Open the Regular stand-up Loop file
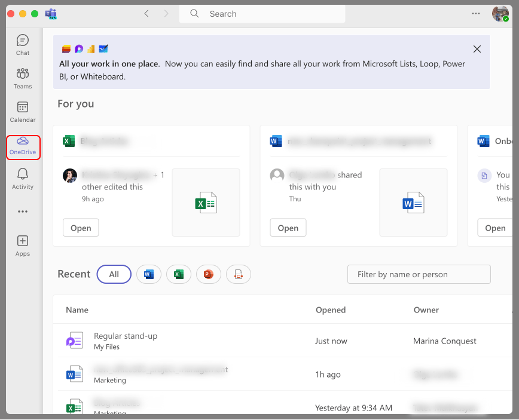519x420 pixels. click(126, 336)
